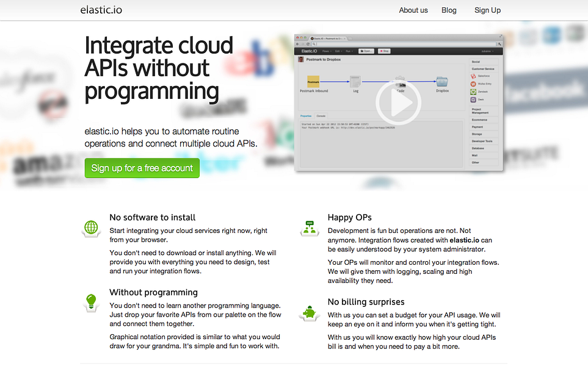Click the reload icon in preview browser
The image size is (588, 366).
tap(308, 44)
